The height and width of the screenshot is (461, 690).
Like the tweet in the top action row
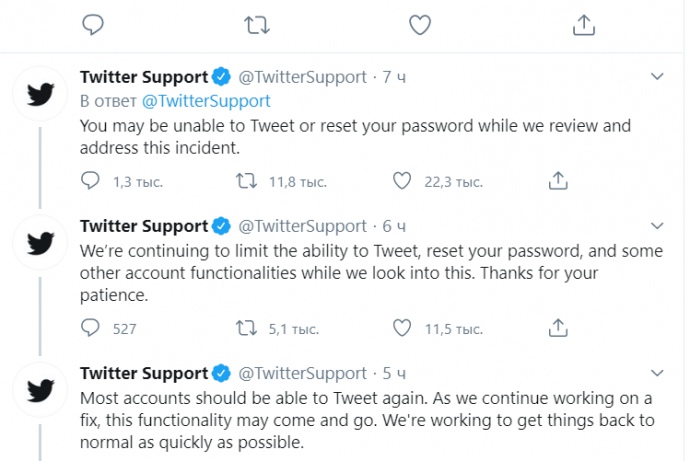pos(420,25)
